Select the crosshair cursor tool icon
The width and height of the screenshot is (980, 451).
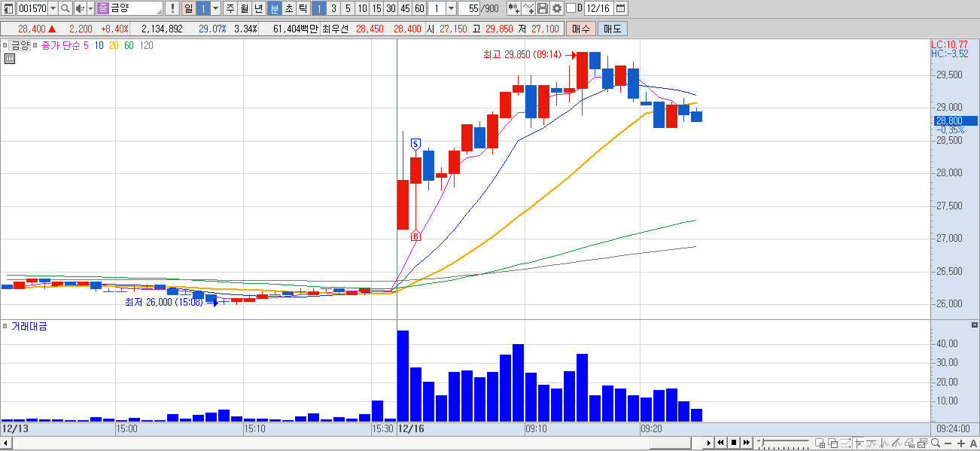tap(858, 443)
